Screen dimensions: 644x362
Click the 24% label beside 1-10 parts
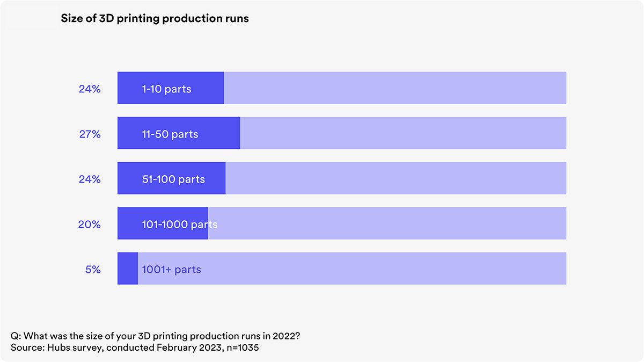point(90,89)
